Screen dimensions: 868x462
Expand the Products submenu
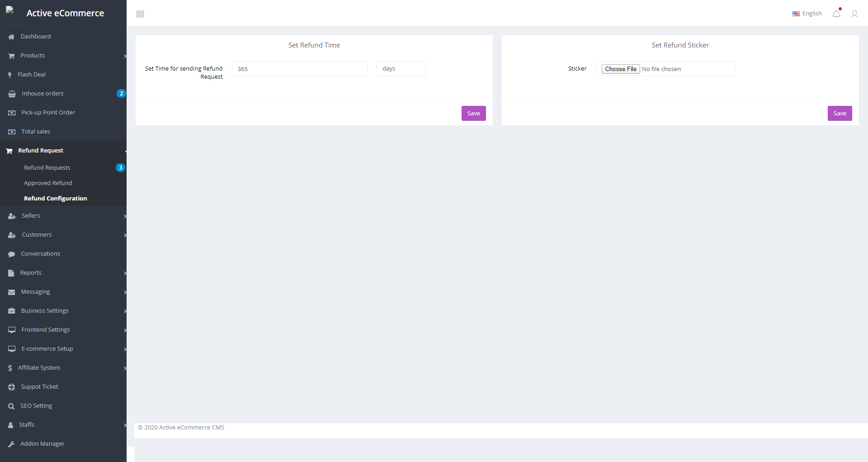(x=125, y=56)
